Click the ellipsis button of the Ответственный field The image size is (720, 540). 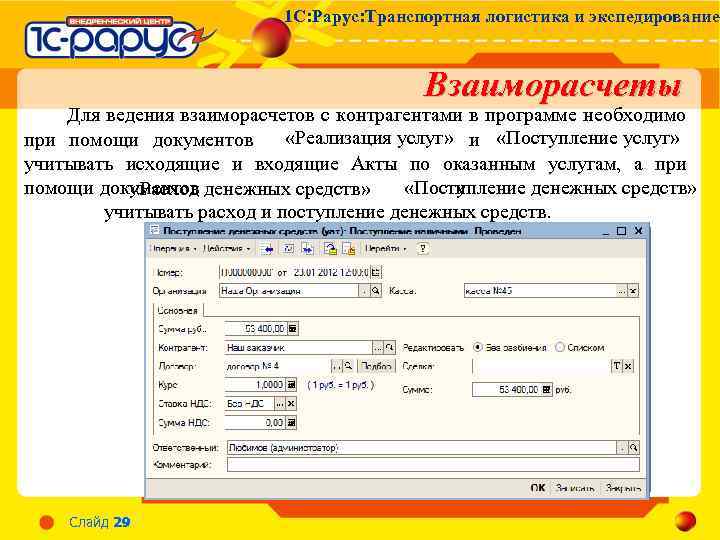(622, 447)
